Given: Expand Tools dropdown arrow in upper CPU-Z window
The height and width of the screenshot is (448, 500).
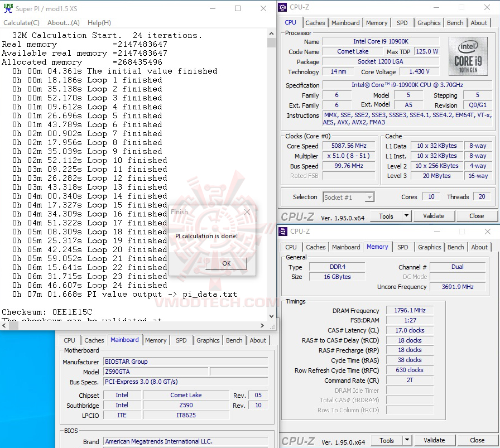Looking at the screenshot, I should click(407, 216).
